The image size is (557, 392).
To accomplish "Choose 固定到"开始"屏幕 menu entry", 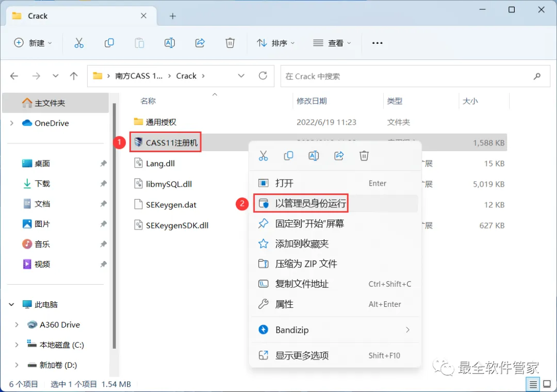I will pos(335,223).
